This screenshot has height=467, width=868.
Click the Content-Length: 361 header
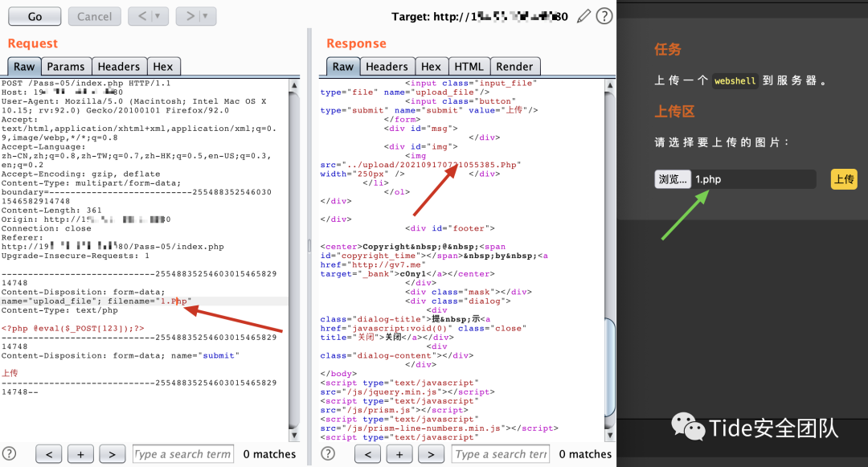(51, 211)
